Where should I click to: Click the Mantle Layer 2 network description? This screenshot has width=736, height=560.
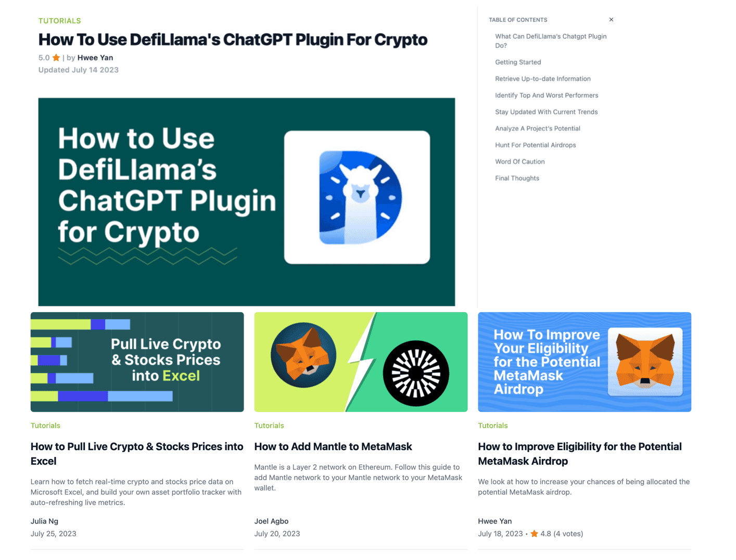(x=358, y=478)
